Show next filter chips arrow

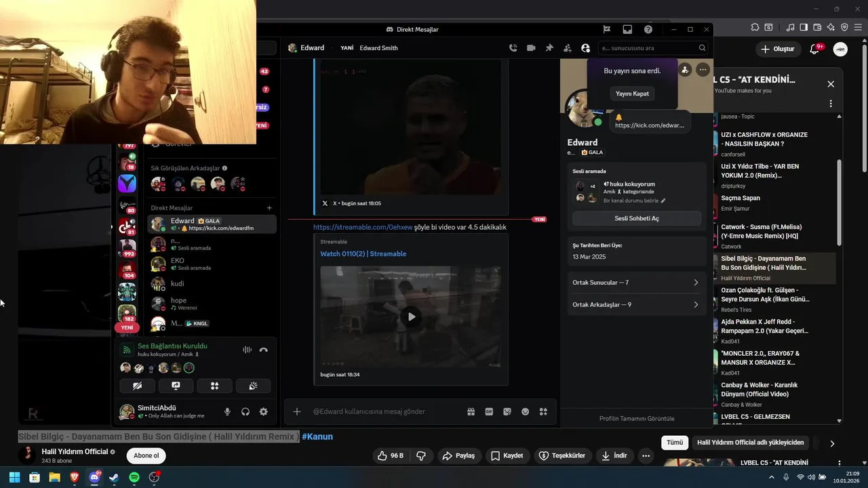pyautogui.click(x=832, y=443)
